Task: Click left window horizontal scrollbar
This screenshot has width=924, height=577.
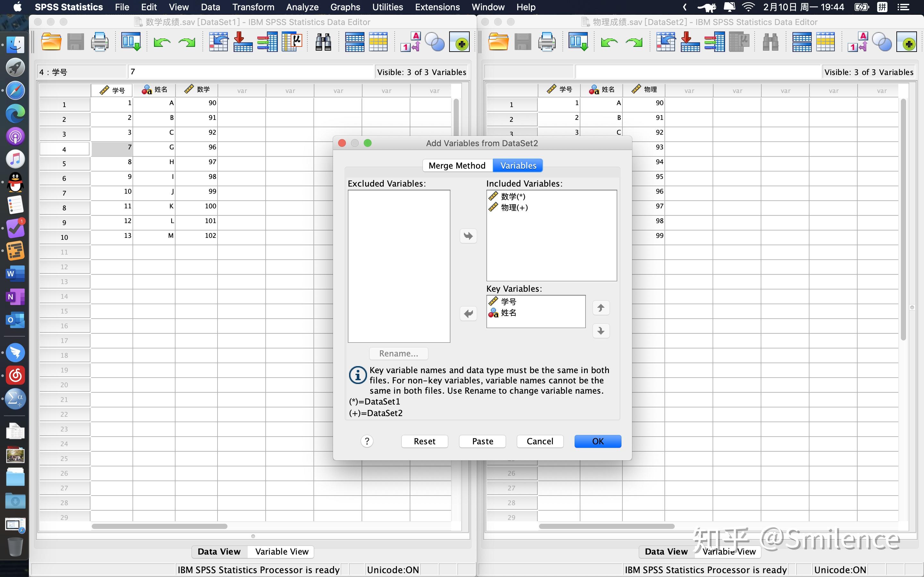Action: click(159, 526)
